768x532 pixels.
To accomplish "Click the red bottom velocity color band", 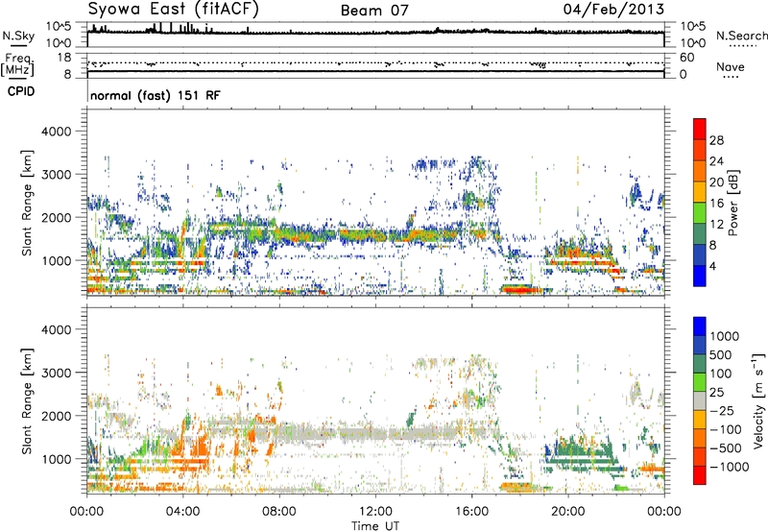I will click(x=700, y=475).
